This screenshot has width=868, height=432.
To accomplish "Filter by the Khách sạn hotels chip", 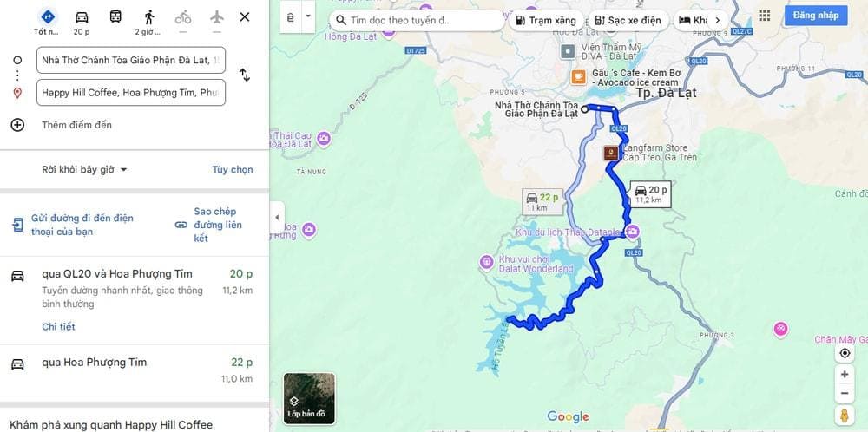I will point(693,21).
